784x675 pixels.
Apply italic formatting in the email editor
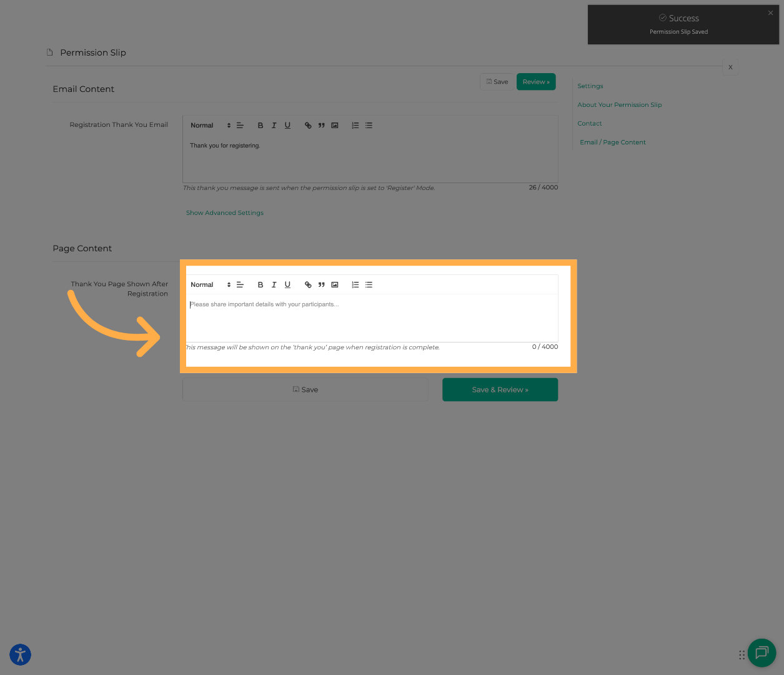tap(274, 125)
